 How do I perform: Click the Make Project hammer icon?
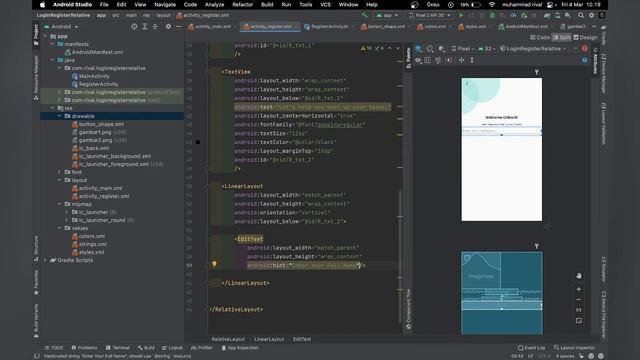[x=364, y=15]
